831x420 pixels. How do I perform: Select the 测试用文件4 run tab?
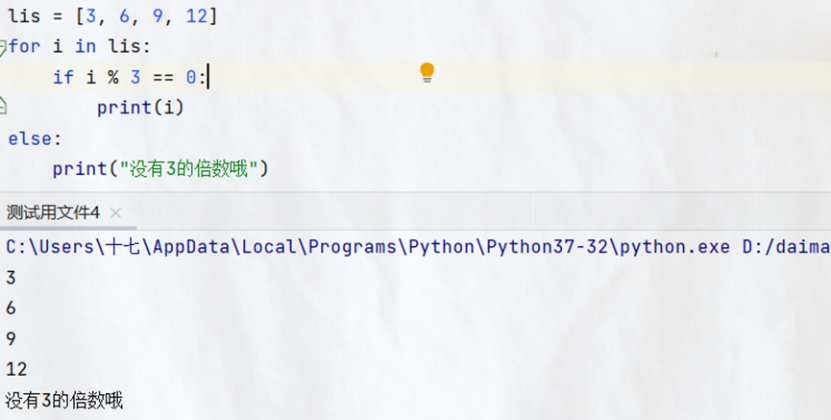click(x=53, y=213)
